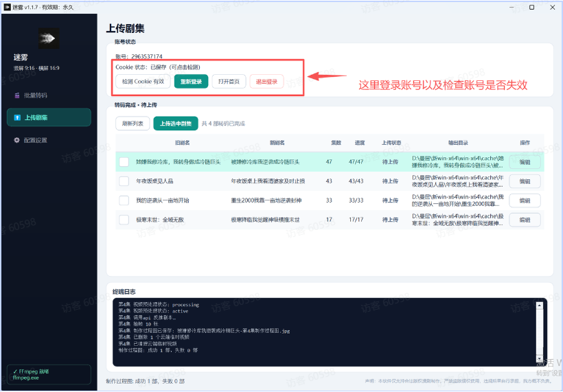Image resolution: width=563 pixels, height=392 pixels.
Task: Open the 配置设置 page
Action: tap(49, 140)
